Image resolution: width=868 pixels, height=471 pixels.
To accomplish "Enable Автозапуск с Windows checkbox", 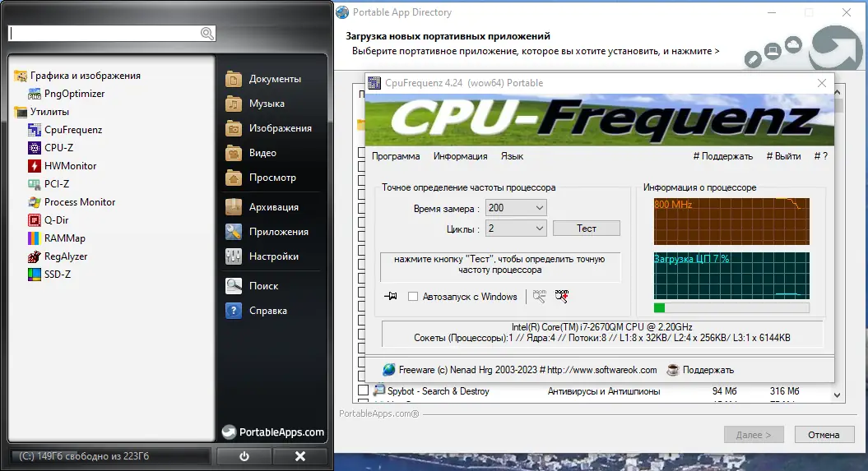I will pos(413,296).
